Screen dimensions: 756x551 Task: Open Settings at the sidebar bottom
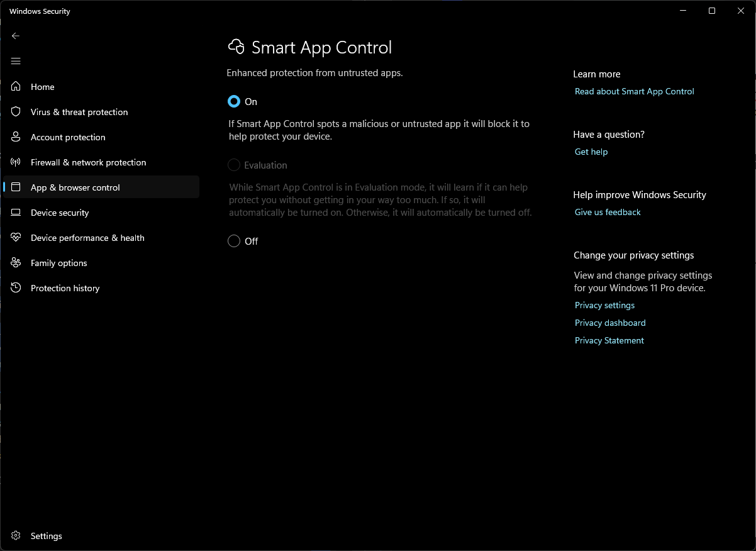pos(101,536)
